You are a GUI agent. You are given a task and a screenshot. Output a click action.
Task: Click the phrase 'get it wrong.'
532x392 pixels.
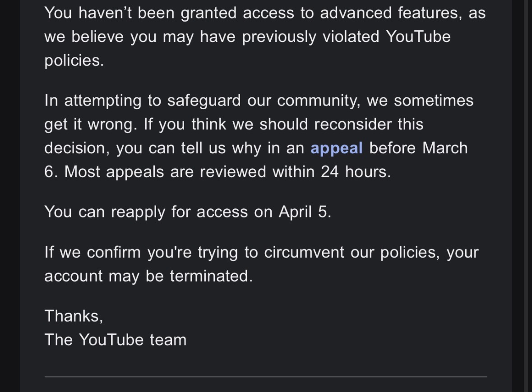(x=91, y=125)
